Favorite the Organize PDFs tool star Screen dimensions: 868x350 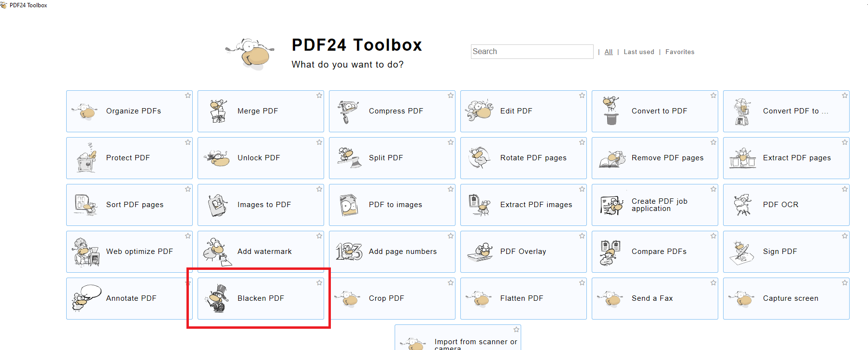click(188, 96)
